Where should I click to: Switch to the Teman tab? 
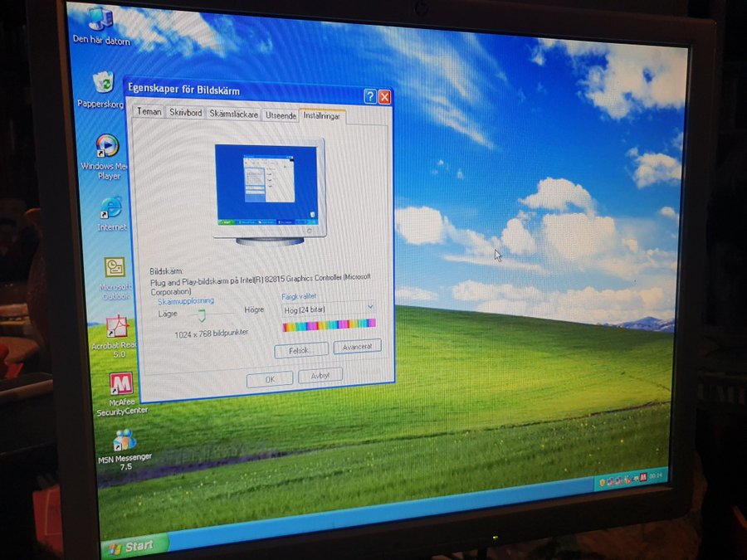tap(149, 111)
